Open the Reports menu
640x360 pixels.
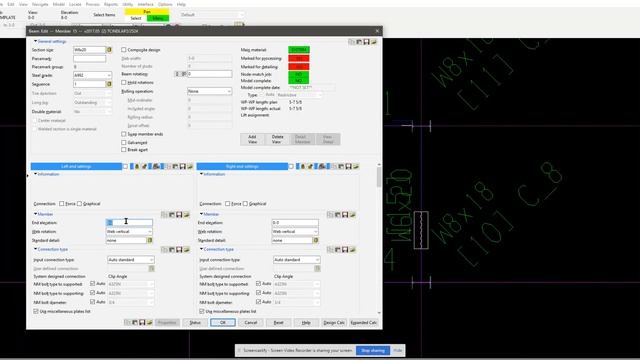pos(111,4)
